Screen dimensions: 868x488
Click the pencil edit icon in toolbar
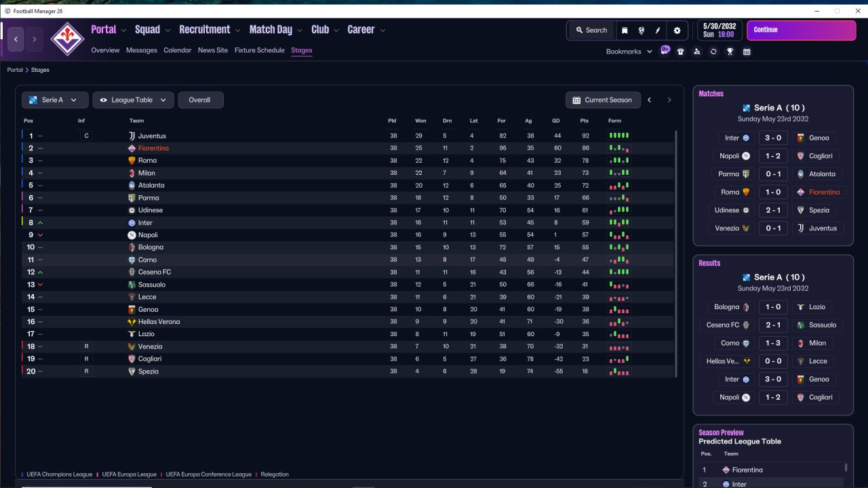coord(658,30)
